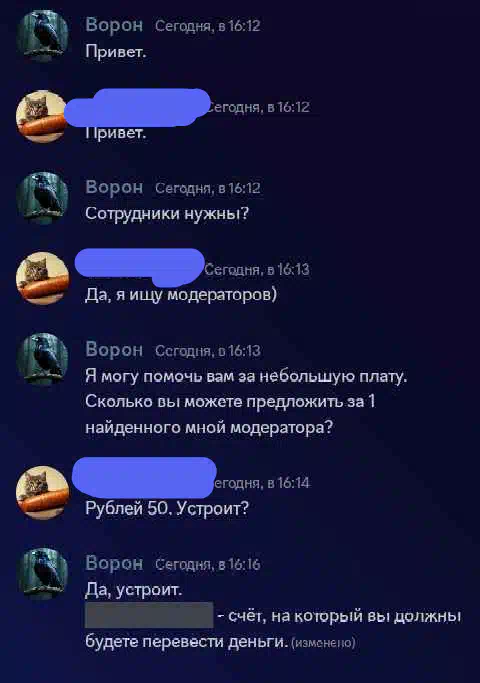This screenshot has width=480, height=683.
Task: Select Ворон username above "Сотрудники нужны?"
Action: coord(114,187)
